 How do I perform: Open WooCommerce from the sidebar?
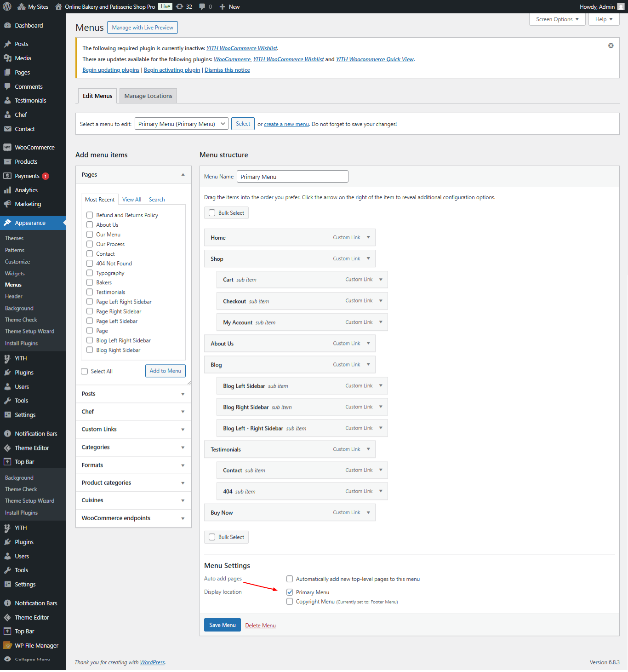[34, 148]
